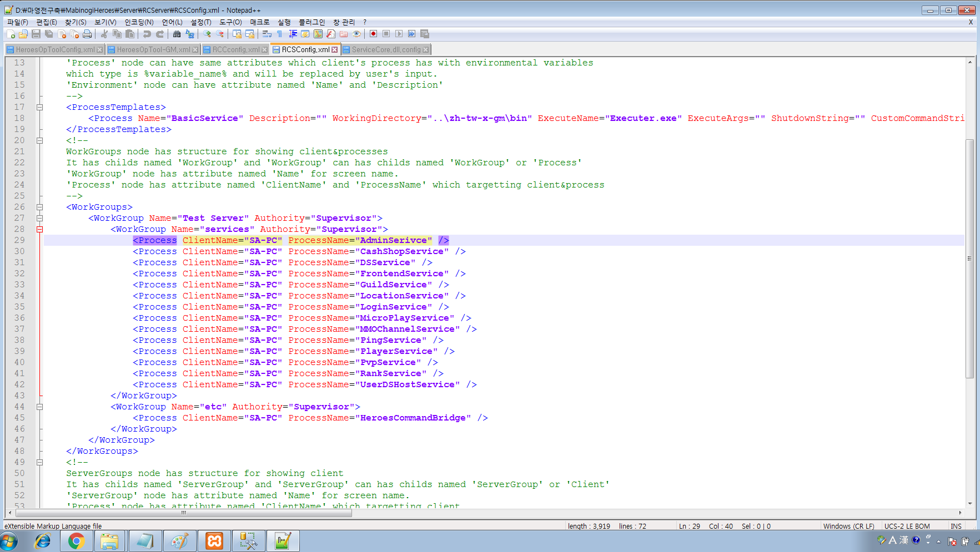The width and height of the screenshot is (980, 552).
Task: Save the current file via toolbar
Action: pyautogui.click(x=36, y=34)
